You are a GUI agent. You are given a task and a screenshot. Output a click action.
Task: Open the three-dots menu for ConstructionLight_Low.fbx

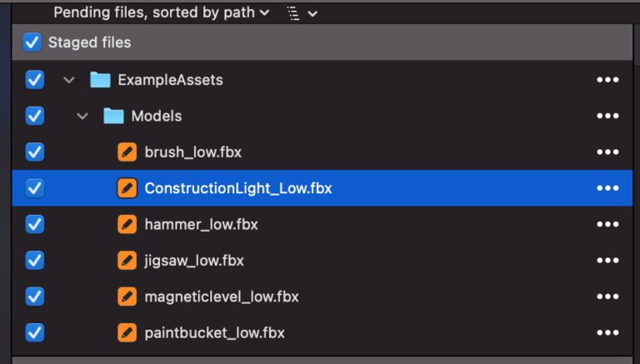click(607, 188)
